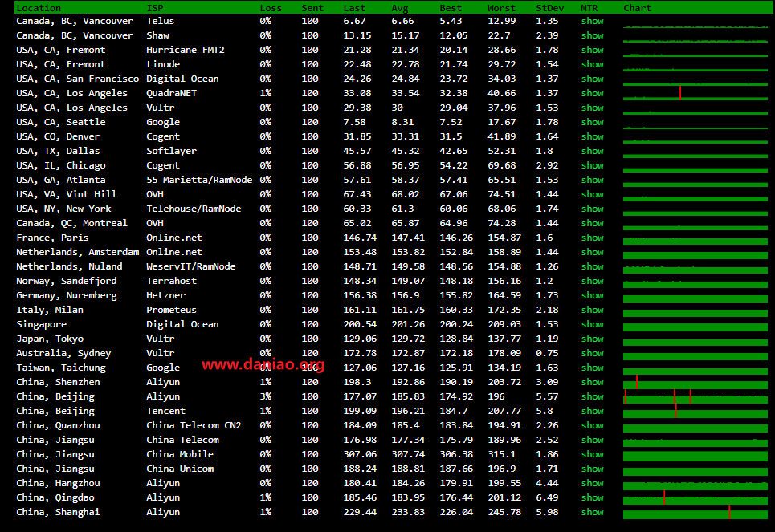The height and width of the screenshot is (532, 775).
Task: Show MTR for Aliyun Beijing
Action: pos(592,396)
